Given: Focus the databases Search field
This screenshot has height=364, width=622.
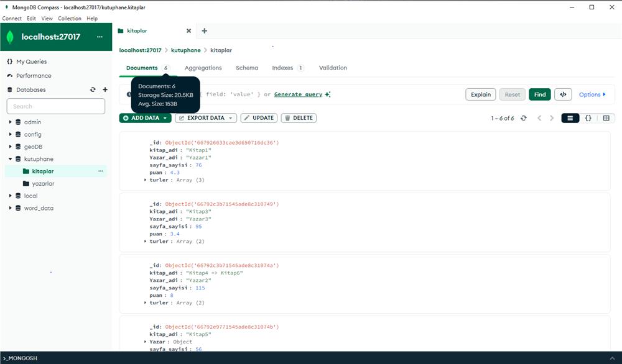Looking at the screenshot, I should click(x=56, y=106).
